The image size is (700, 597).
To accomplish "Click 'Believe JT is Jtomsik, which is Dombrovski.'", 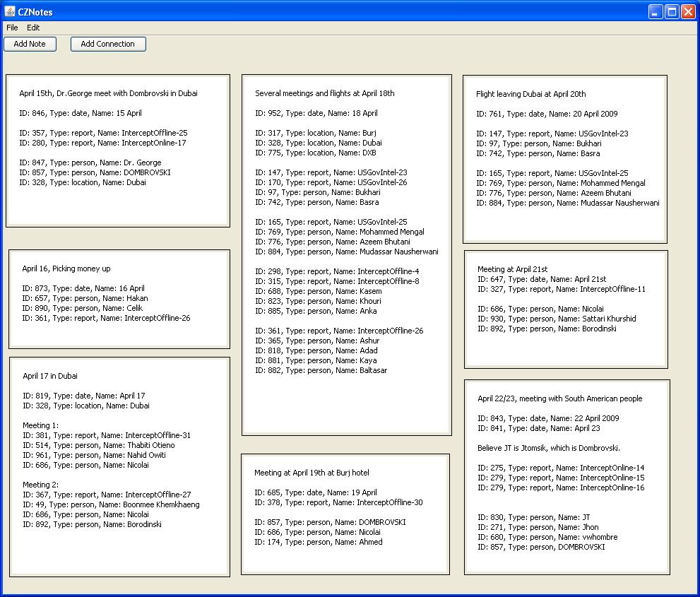I will pos(549,448).
